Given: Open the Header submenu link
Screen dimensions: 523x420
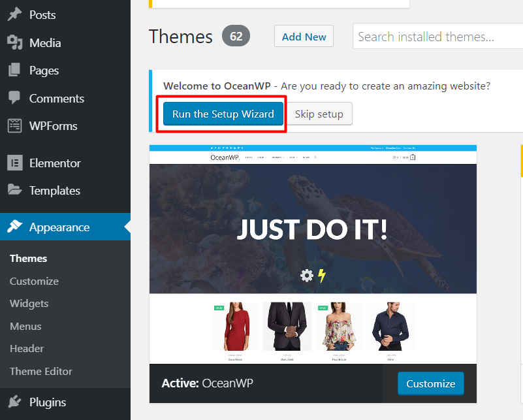Looking at the screenshot, I should point(27,349).
